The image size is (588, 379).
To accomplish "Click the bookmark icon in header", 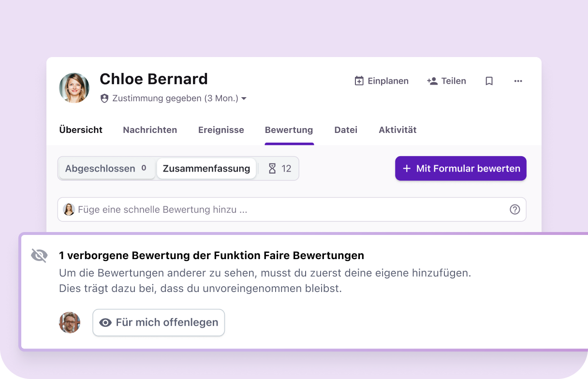I will click(x=489, y=81).
